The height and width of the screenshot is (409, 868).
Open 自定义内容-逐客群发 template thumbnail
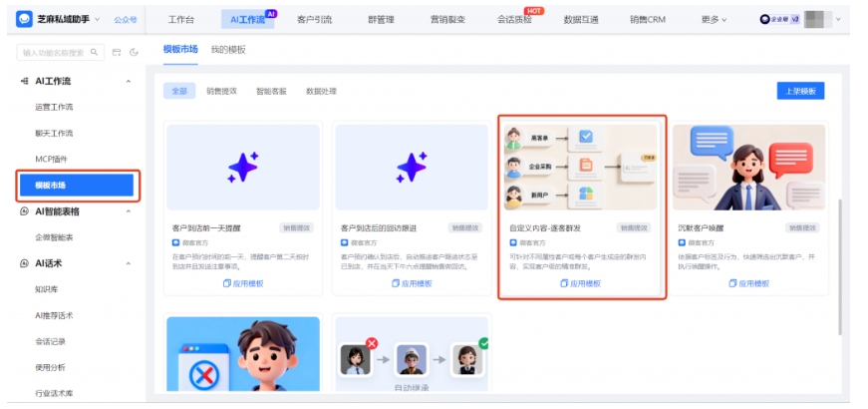tap(580, 168)
